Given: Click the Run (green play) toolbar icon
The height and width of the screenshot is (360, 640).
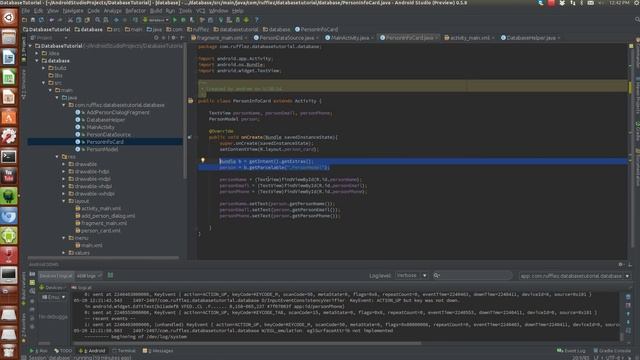Looking at the screenshot, I should click(x=175, y=20).
